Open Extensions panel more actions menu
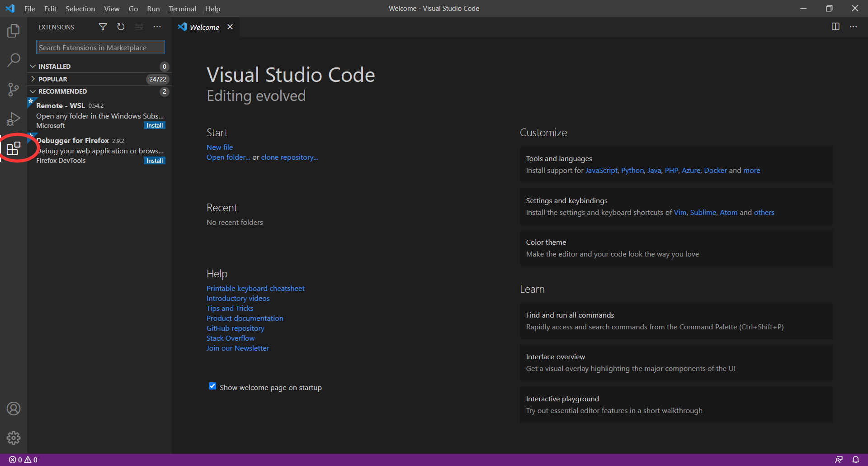This screenshot has height=466, width=868. [x=157, y=27]
